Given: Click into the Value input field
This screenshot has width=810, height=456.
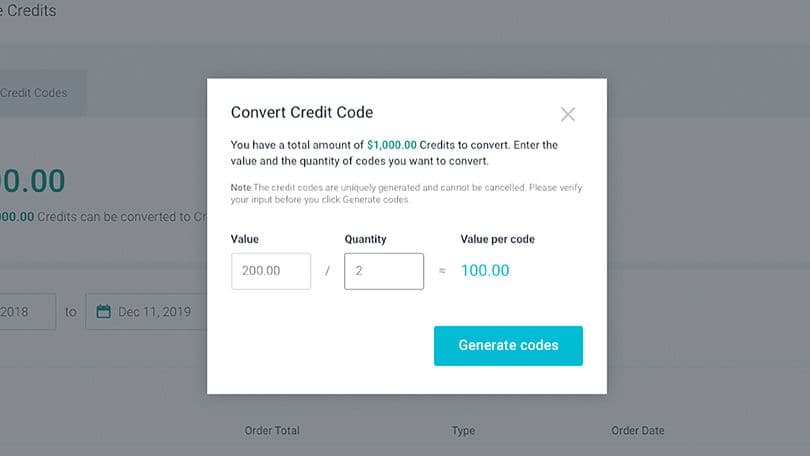Looking at the screenshot, I should pos(271,271).
